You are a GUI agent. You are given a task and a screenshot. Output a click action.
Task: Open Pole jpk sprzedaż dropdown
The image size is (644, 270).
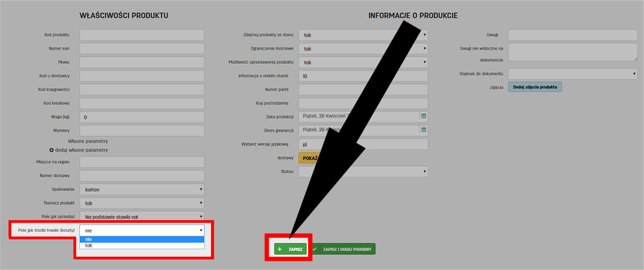[142, 216]
